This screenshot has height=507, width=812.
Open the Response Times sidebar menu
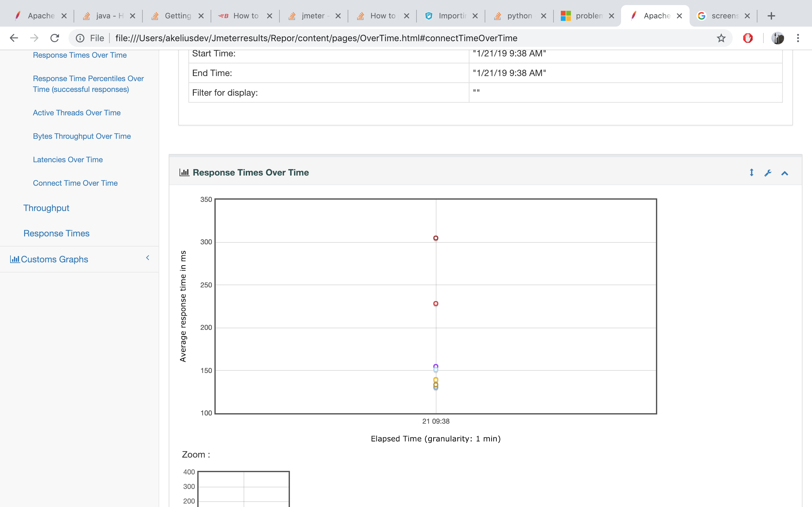pyautogui.click(x=56, y=234)
